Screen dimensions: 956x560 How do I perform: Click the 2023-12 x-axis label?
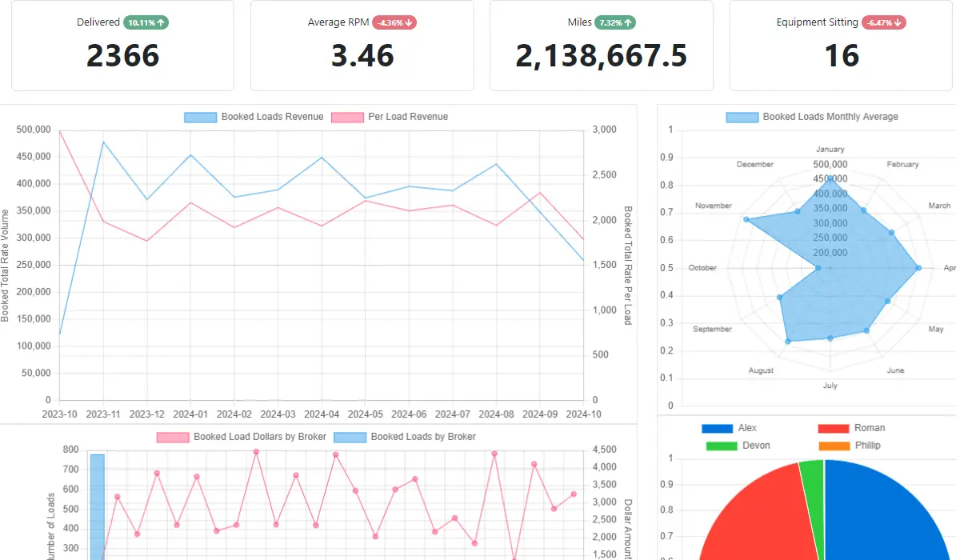[x=147, y=414]
